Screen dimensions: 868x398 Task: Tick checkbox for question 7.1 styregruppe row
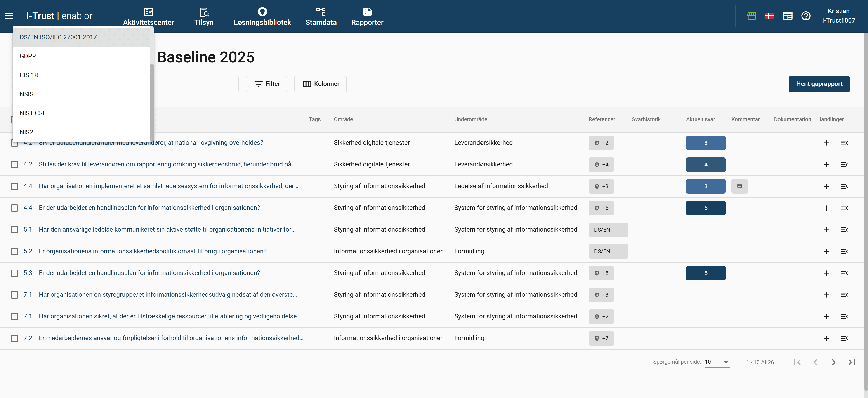pyautogui.click(x=14, y=295)
